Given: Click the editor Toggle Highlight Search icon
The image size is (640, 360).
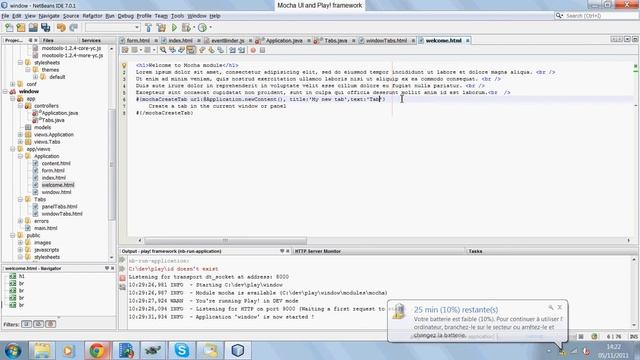Looking at the screenshot, I should point(191,50).
